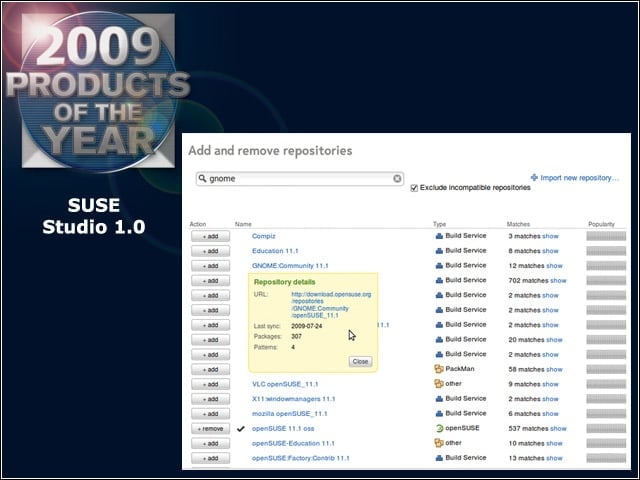Viewport: 640px width, 480px height.
Task: Click the Name column header
Action: 243,224
